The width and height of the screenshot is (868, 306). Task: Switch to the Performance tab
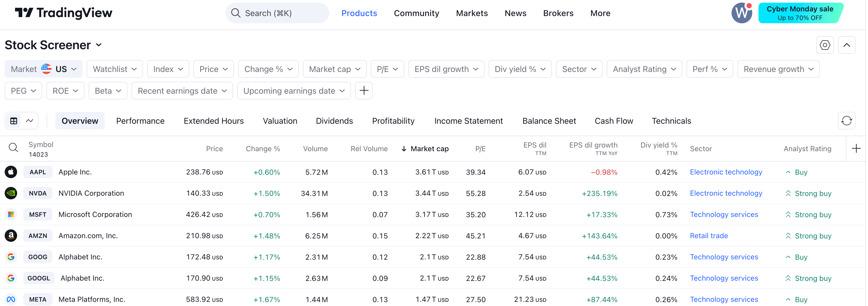tap(140, 121)
